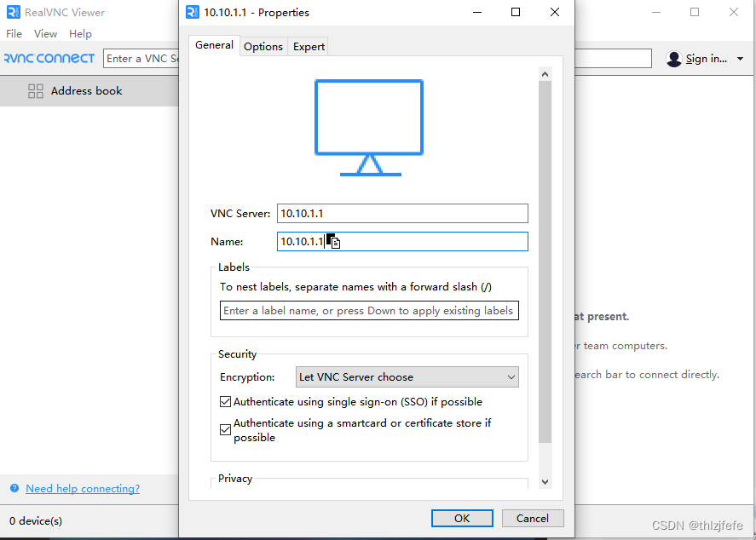Viewport: 756px width, 540px height.
Task: Switch to the Options tab
Action: pyautogui.click(x=263, y=47)
